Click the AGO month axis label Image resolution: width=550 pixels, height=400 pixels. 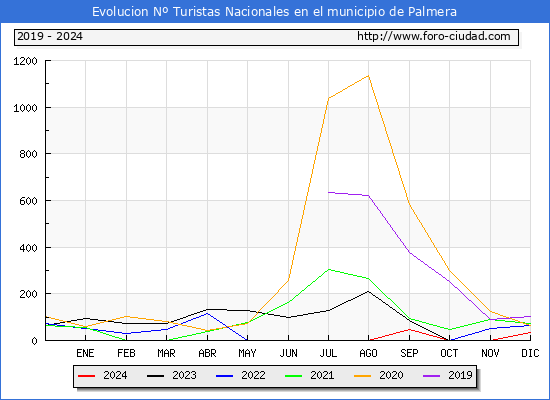[368, 353]
